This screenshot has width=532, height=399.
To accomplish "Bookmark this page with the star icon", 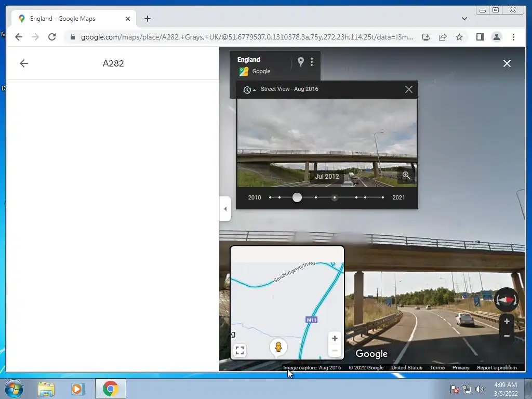I will pyautogui.click(x=459, y=37).
